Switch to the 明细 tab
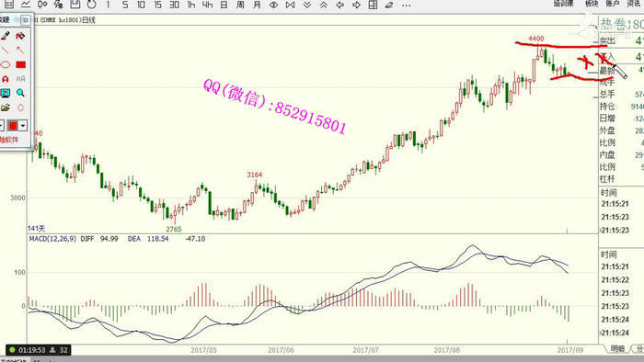Image resolution: width=644 pixels, height=362 pixels. click(x=617, y=348)
